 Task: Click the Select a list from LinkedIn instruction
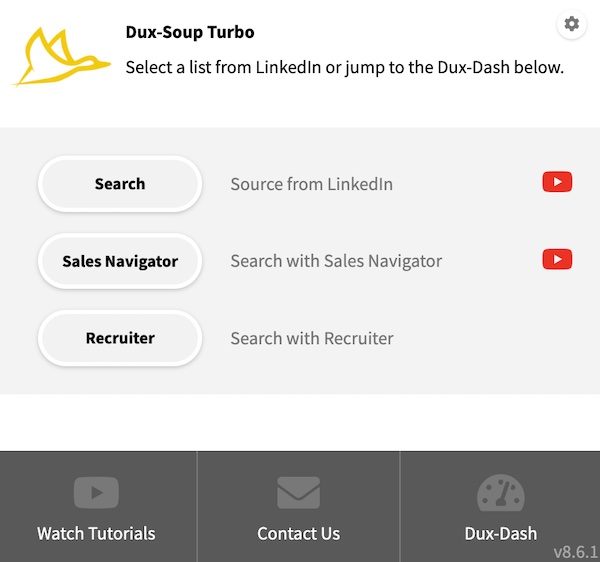tap(345, 68)
